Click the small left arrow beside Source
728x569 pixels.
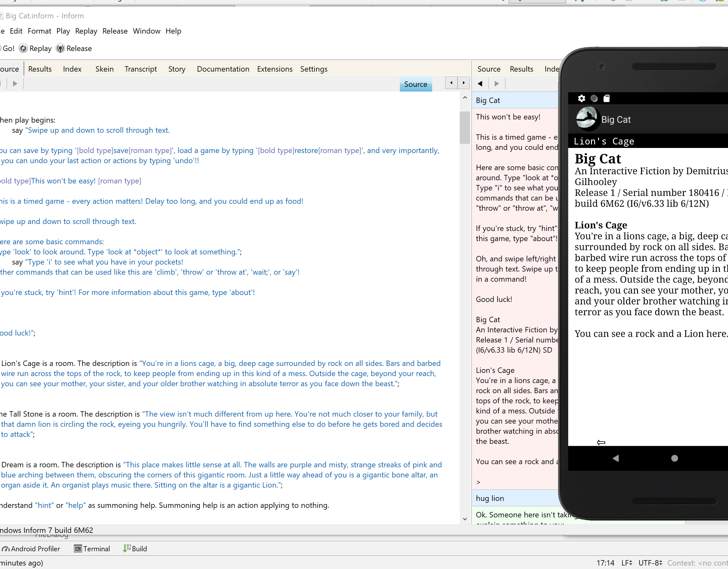click(x=451, y=83)
